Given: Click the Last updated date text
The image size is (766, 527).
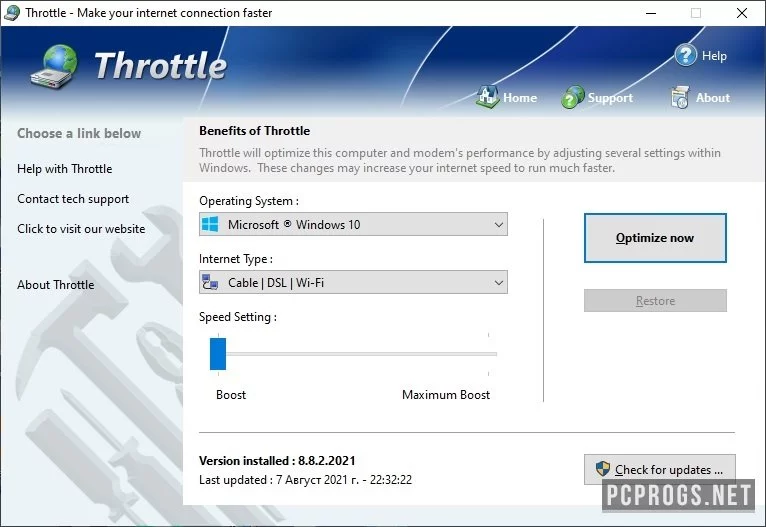Looking at the screenshot, I should [x=305, y=480].
